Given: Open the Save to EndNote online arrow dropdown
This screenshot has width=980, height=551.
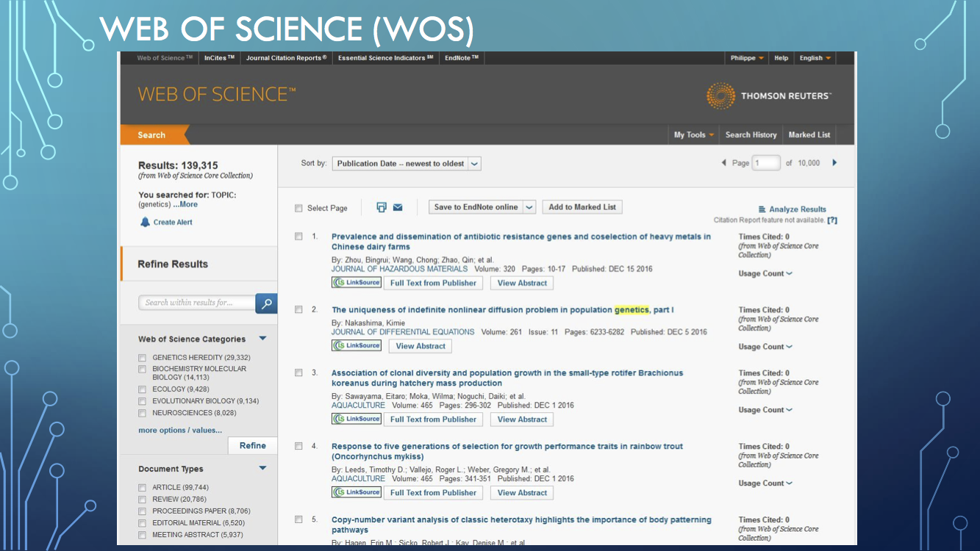Looking at the screenshot, I should point(529,207).
